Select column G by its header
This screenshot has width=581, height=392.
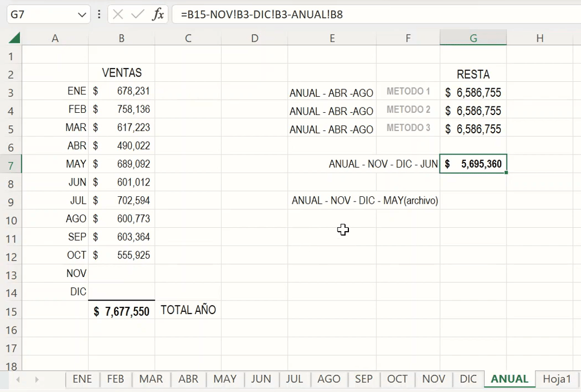(473, 38)
